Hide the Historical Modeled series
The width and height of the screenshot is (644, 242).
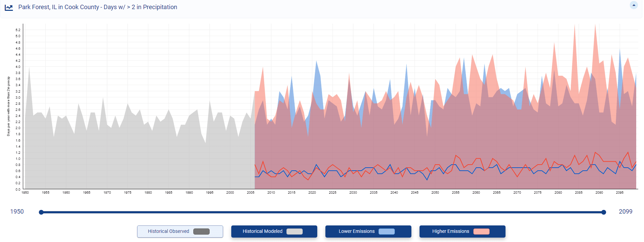click(262, 232)
